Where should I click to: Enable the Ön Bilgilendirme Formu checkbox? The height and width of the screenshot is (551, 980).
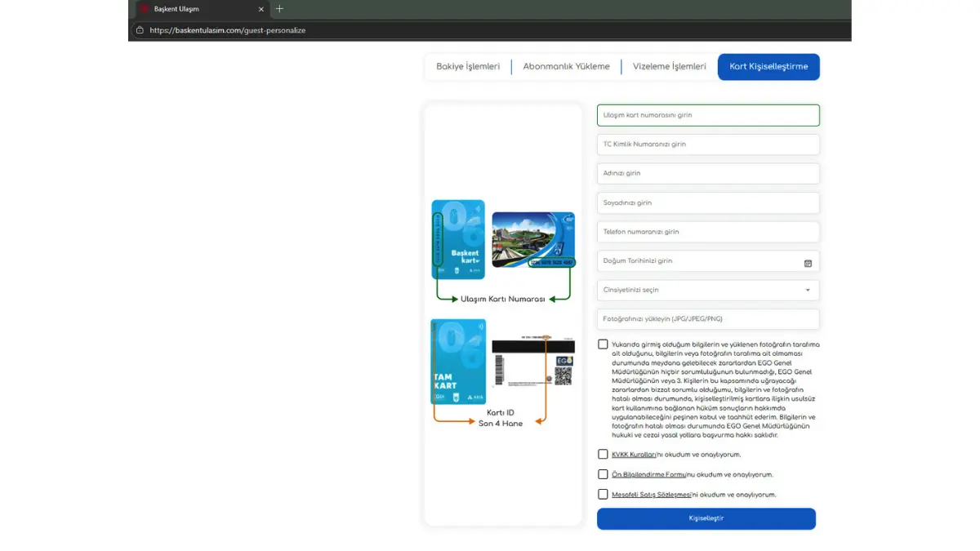pos(603,474)
